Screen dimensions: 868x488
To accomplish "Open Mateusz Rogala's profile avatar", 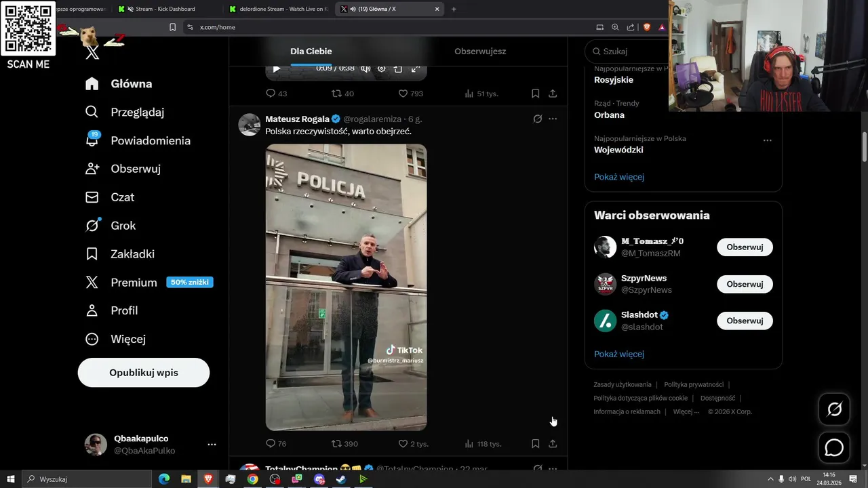I will click(250, 125).
